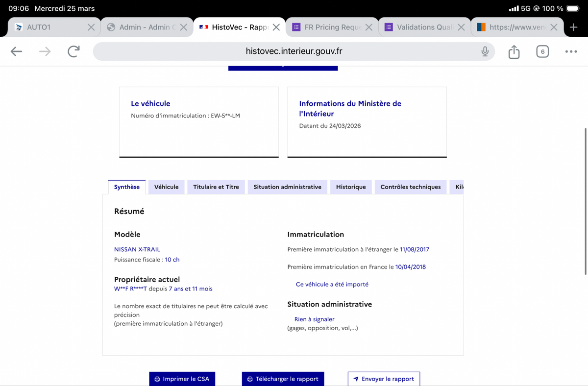Viewport: 588px width, 386px height.
Task: Open the Situation administrative tab
Action: (288, 187)
